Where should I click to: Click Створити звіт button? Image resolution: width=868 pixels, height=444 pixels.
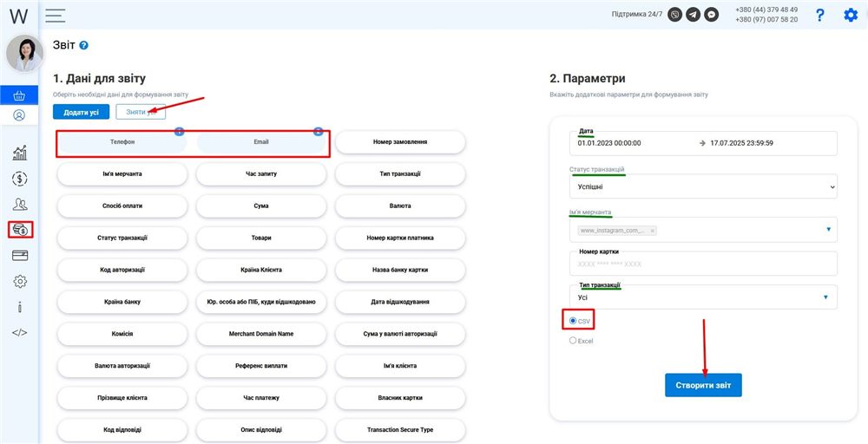coord(703,385)
